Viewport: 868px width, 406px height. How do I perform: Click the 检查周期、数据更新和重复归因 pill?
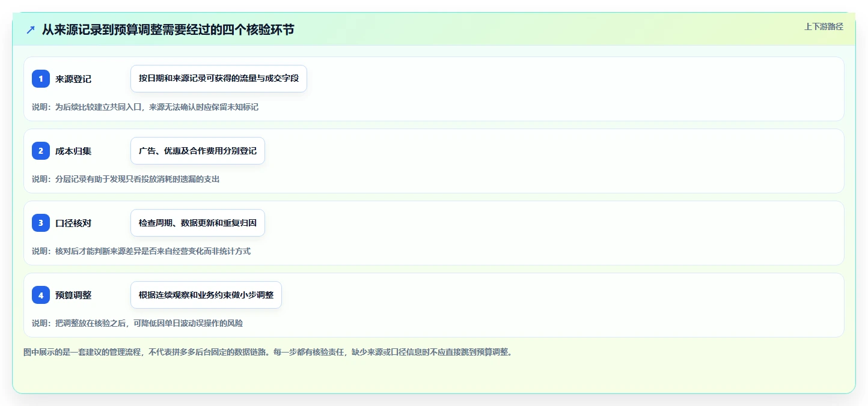(198, 223)
